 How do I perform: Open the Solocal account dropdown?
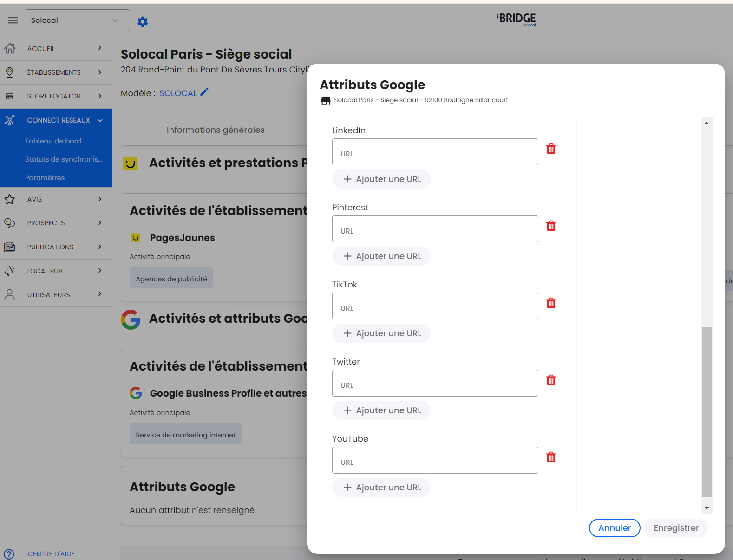pyautogui.click(x=78, y=20)
